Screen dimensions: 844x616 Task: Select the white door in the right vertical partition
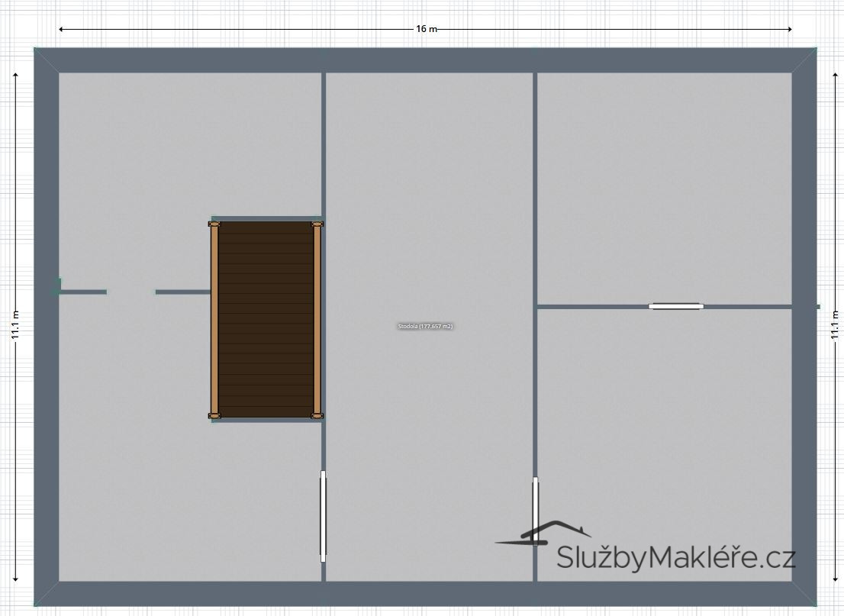pos(536,510)
